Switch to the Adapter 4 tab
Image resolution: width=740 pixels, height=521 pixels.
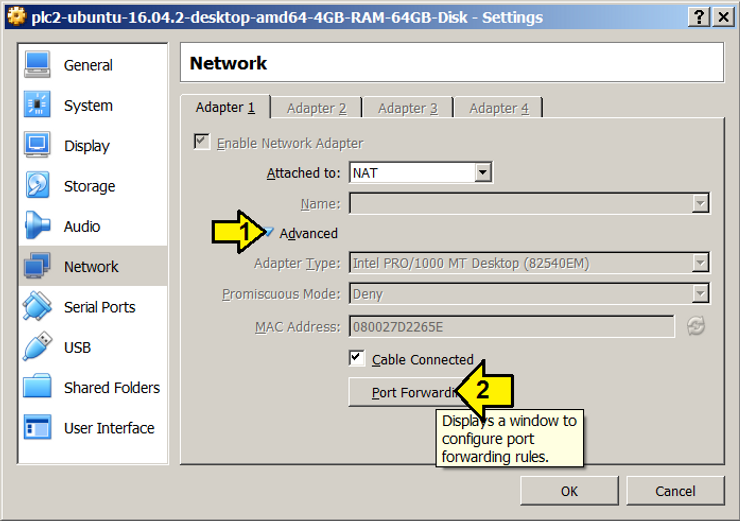coord(499,108)
